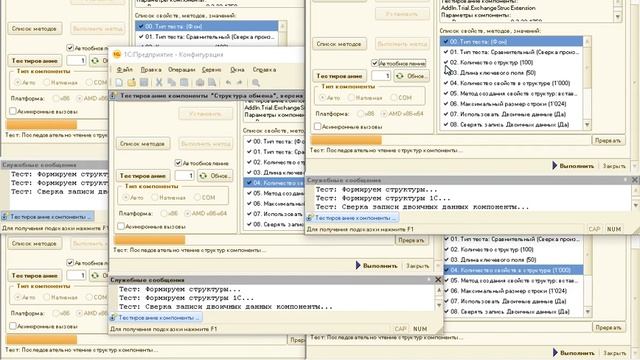Click the green refresh icon in the lower-left window
The image size is (640, 360).
point(95,276)
